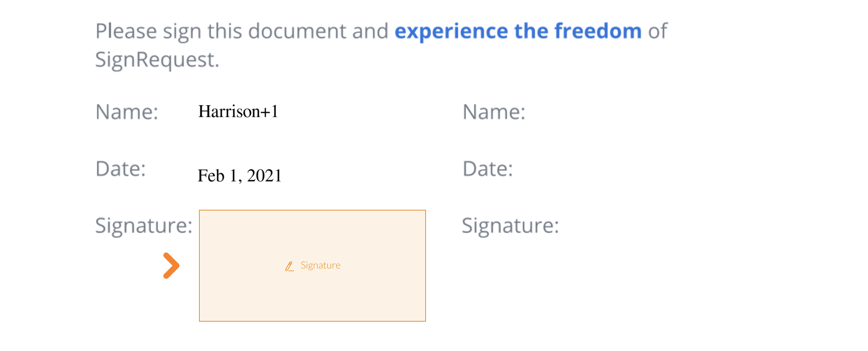The image size is (868, 351).
Task: Click blank space right of second Name:
Action: point(663,112)
